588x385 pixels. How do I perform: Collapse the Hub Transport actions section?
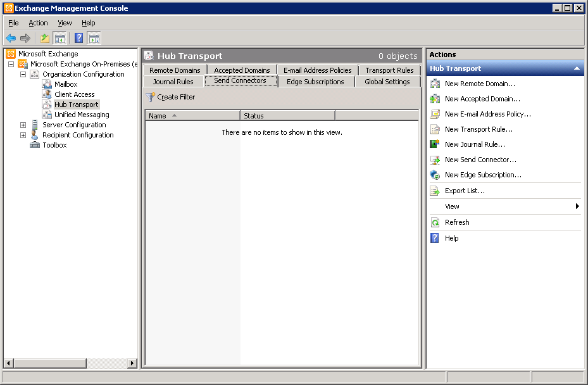point(577,68)
